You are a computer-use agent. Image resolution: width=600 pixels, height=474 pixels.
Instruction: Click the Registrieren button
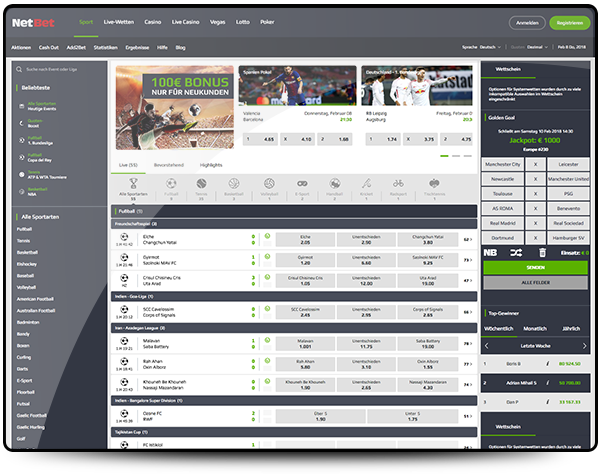point(569,23)
